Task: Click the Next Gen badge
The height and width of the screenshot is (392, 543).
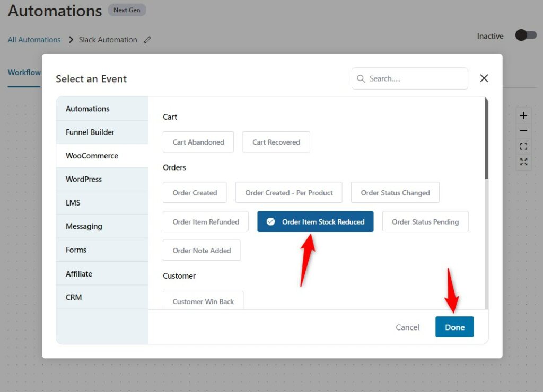Action: click(x=127, y=10)
